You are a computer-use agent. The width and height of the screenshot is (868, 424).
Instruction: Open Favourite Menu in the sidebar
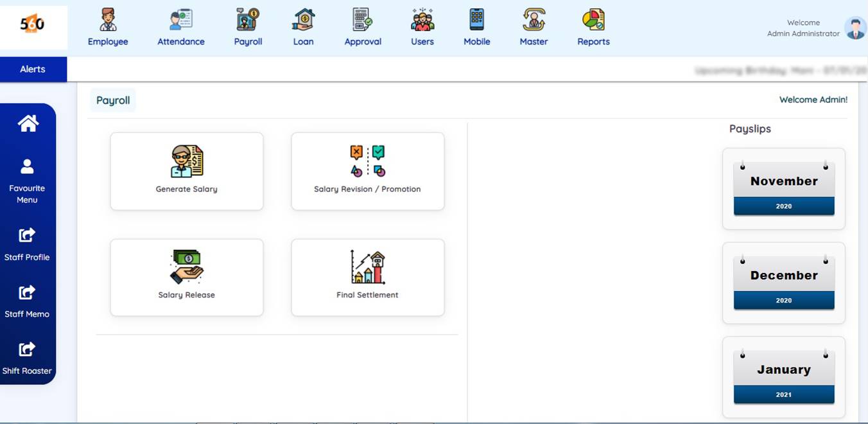[x=27, y=181]
